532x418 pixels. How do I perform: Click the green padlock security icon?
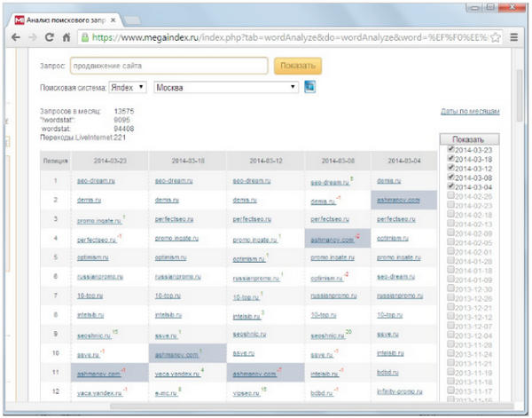pyautogui.click(x=85, y=37)
